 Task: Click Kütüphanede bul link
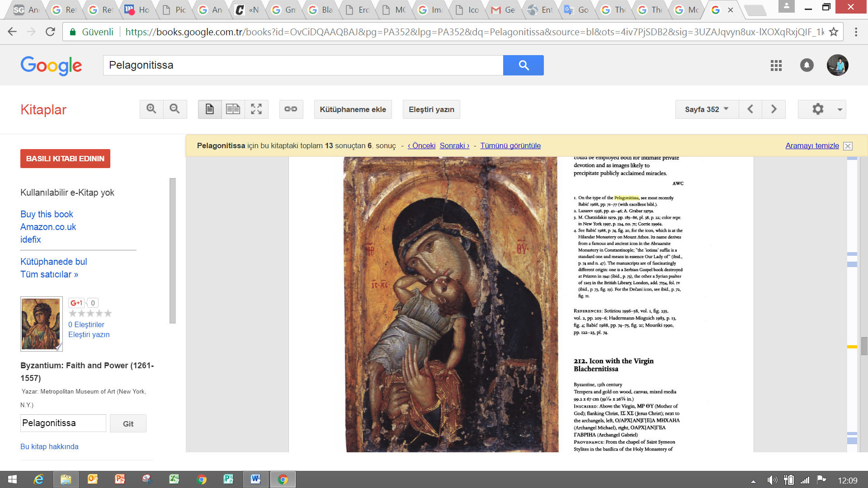(53, 262)
